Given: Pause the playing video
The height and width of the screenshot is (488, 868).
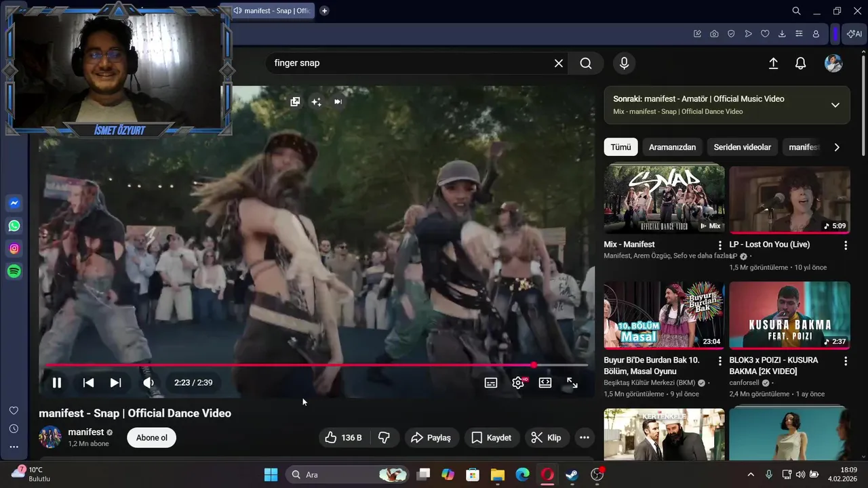Looking at the screenshot, I should click(x=57, y=383).
